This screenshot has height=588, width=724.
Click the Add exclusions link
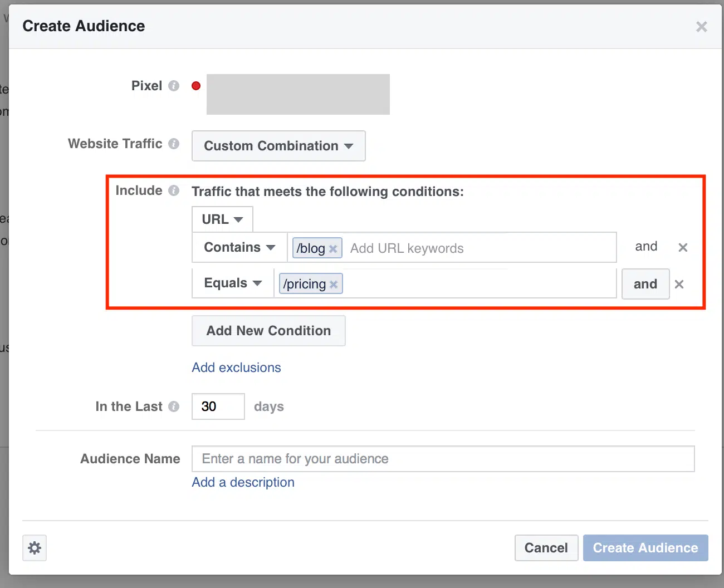pyautogui.click(x=236, y=367)
